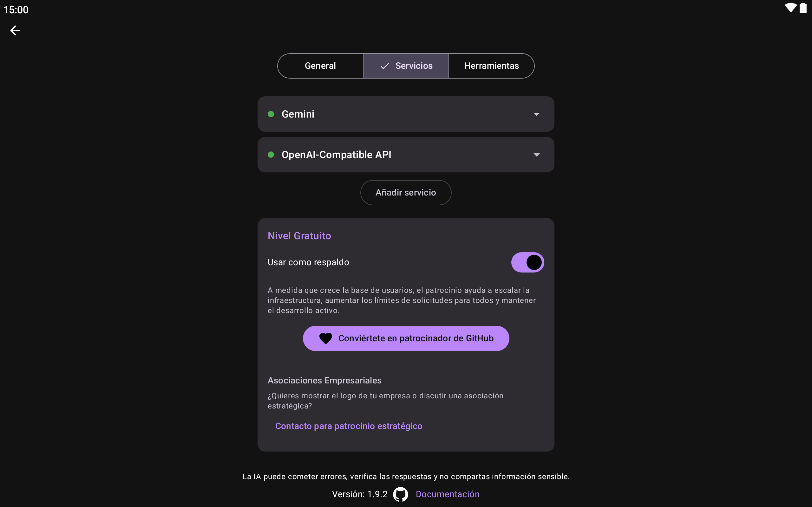
Task: Open the Documentación link
Action: [x=447, y=494]
